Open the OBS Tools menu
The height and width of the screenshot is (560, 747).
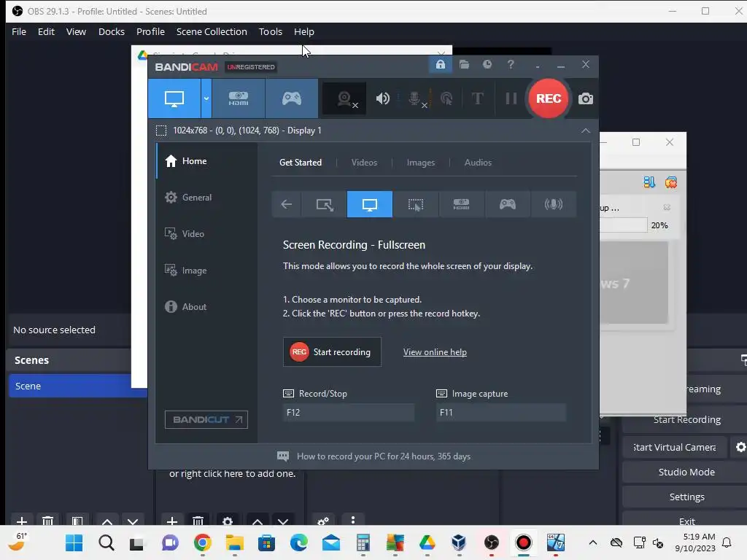point(270,31)
